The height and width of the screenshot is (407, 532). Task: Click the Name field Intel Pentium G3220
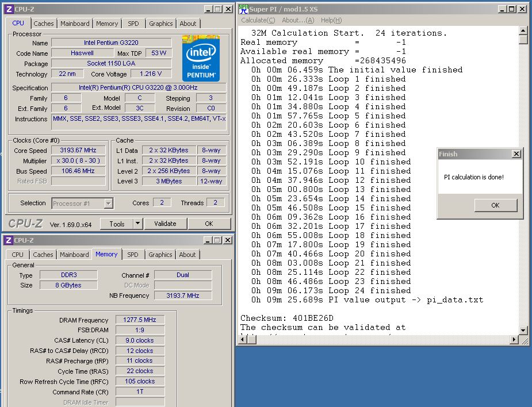tap(111, 43)
